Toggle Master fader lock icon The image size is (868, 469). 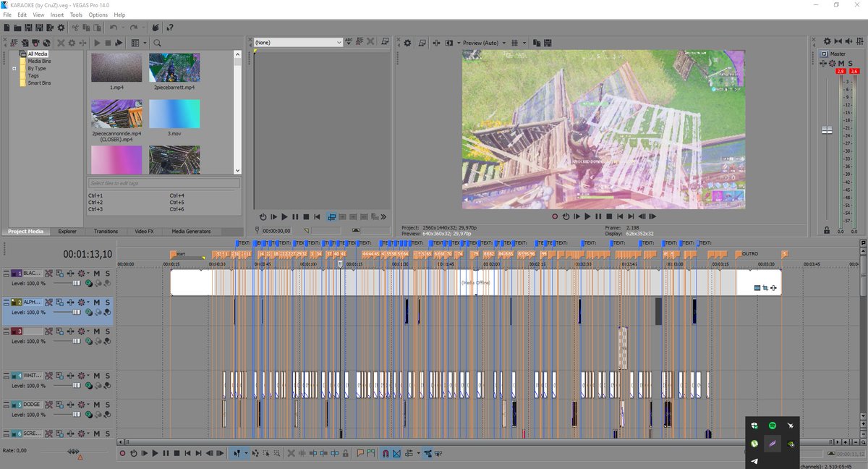[x=827, y=230]
